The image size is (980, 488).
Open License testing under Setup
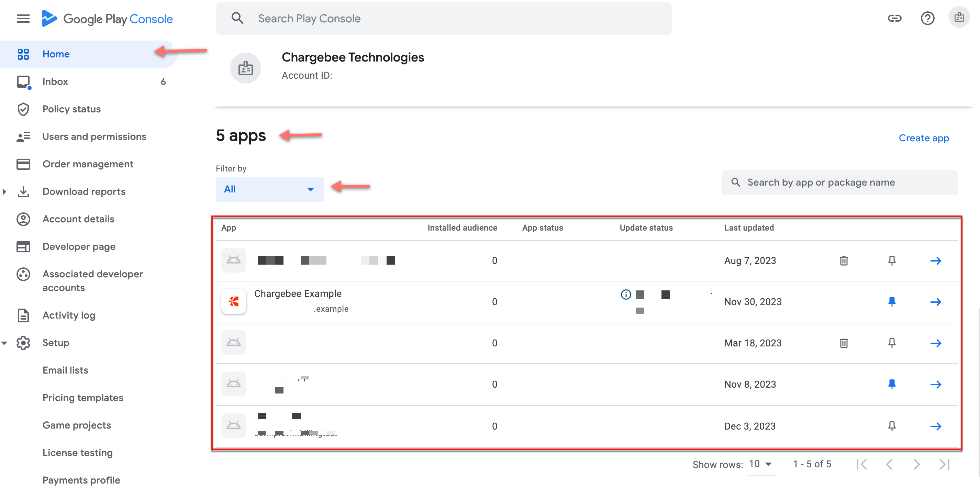pyautogui.click(x=77, y=453)
